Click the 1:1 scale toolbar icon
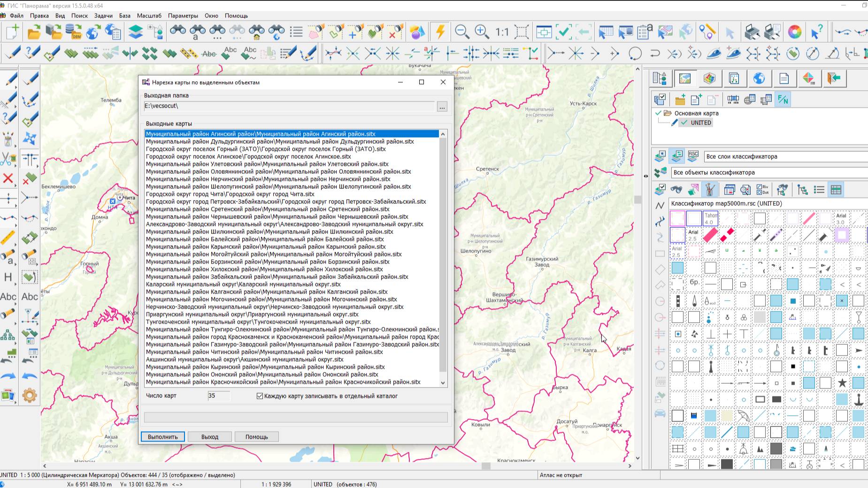868x488 pixels. point(502,32)
